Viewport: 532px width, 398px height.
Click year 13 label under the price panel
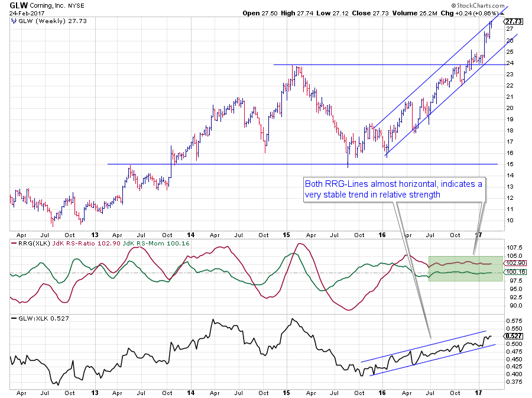tap(95, 235)
